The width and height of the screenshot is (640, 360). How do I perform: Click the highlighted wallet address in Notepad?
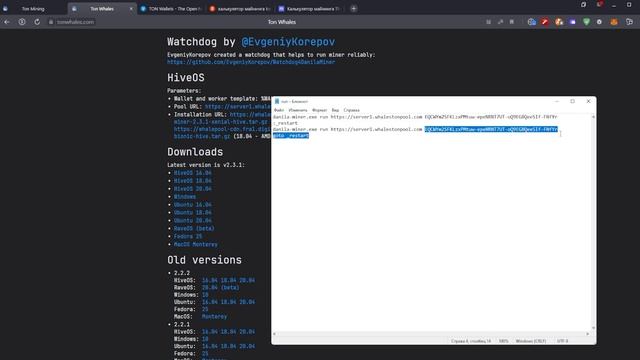(491, 129)
